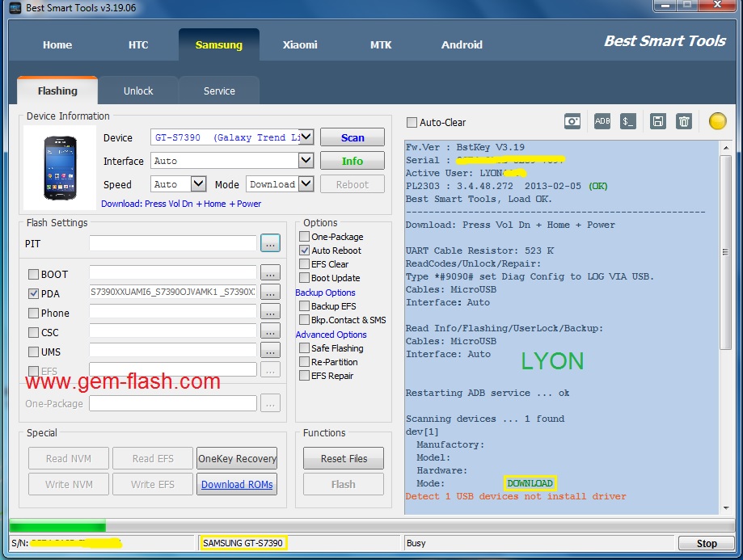Browse for BOOT file

click(270, 273)
